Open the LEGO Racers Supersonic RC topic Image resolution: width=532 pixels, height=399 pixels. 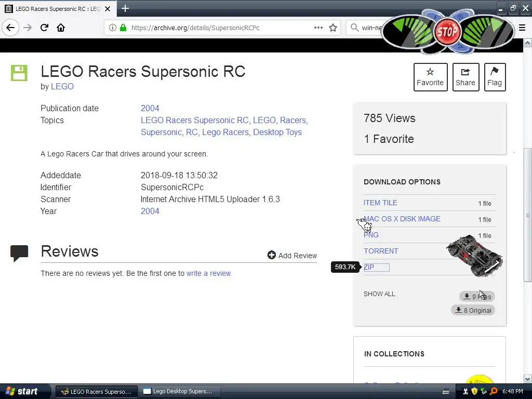tap(194, 120)
